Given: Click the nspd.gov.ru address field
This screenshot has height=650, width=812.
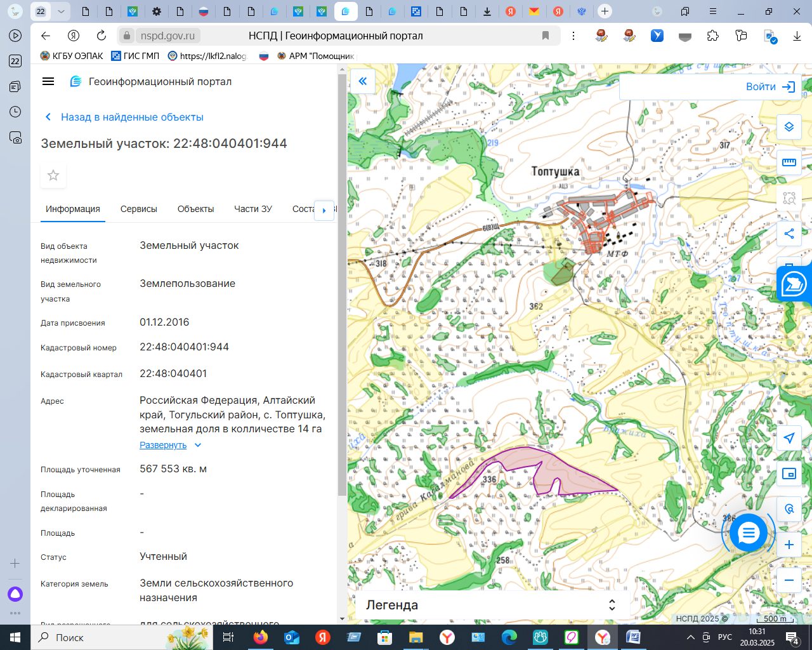Looking at the screenshot, I should point(167,36).
